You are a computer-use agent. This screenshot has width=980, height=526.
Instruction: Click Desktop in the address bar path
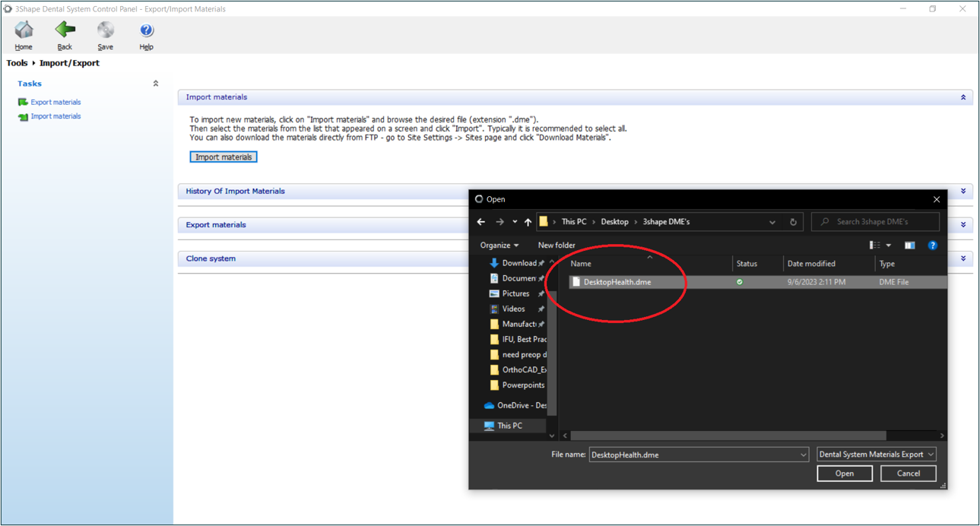[614, 222]
